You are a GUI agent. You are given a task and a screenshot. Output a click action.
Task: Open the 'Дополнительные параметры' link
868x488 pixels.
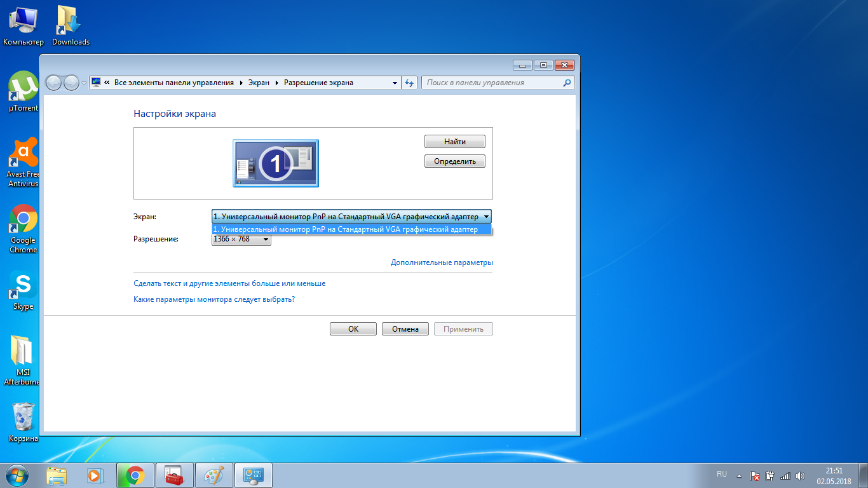click(442, 262)
